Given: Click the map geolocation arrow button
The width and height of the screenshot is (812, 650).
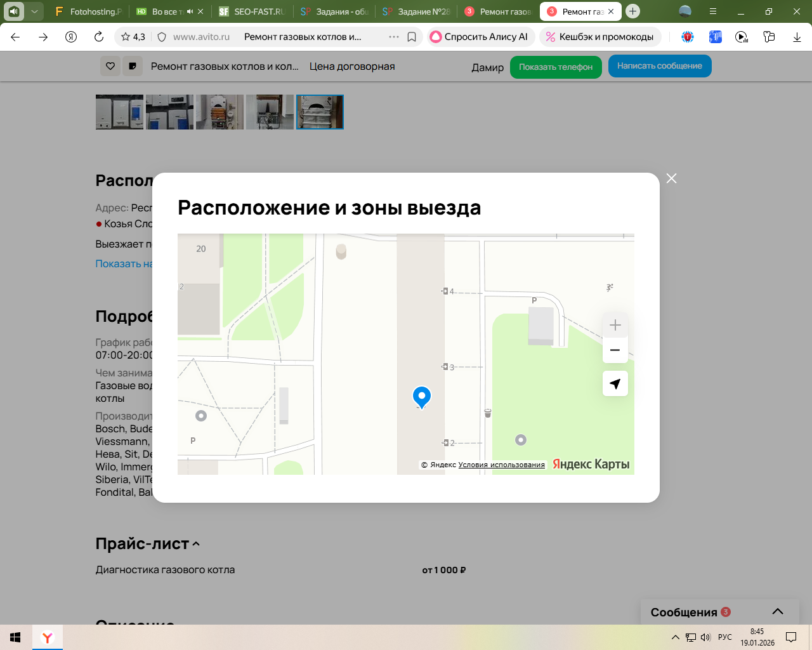Looking at the screenshot, I should [615, 384].
